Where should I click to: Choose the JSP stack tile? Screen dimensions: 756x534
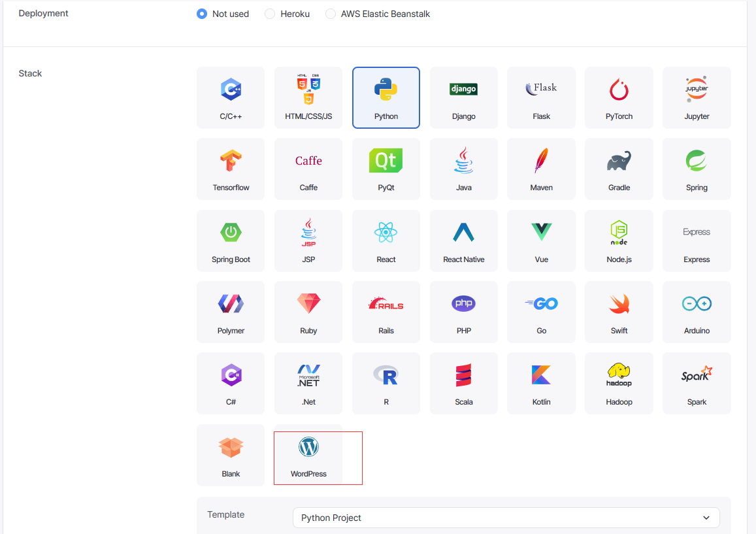pos(308,241)
